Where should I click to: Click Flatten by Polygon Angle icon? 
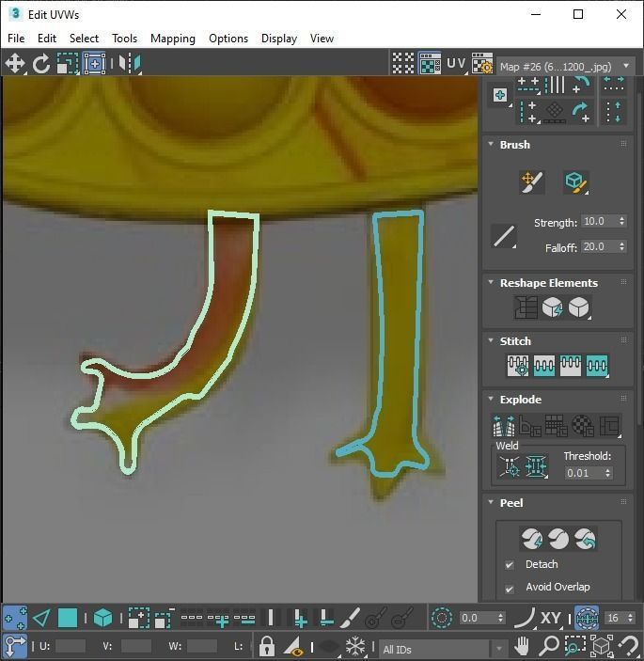(530, 426)
